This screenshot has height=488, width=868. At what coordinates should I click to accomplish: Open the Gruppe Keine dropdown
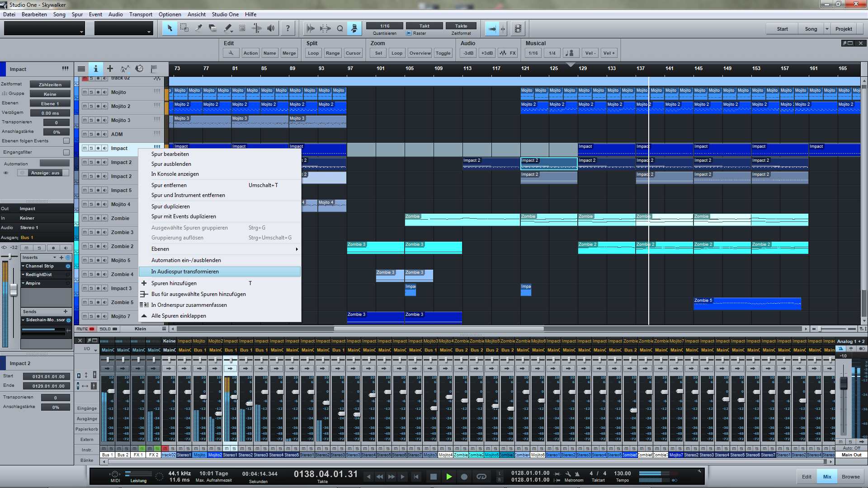[x=50, y=94]
